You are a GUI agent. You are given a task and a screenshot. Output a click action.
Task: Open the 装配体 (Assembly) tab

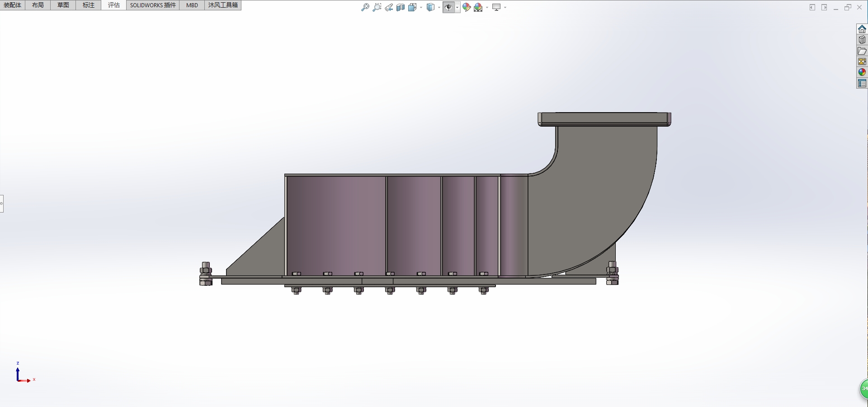tap(13, 5)
